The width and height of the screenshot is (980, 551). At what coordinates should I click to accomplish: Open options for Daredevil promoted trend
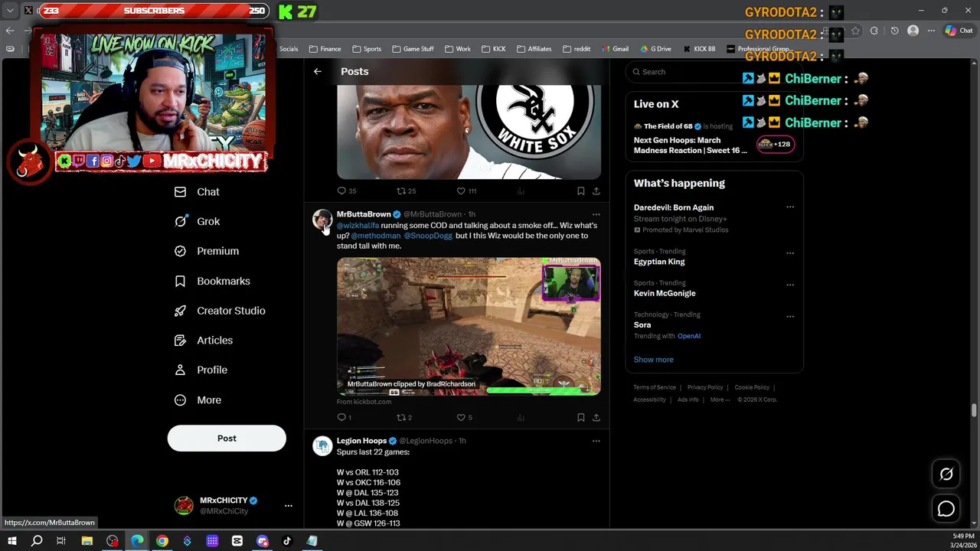click(790, 207)
